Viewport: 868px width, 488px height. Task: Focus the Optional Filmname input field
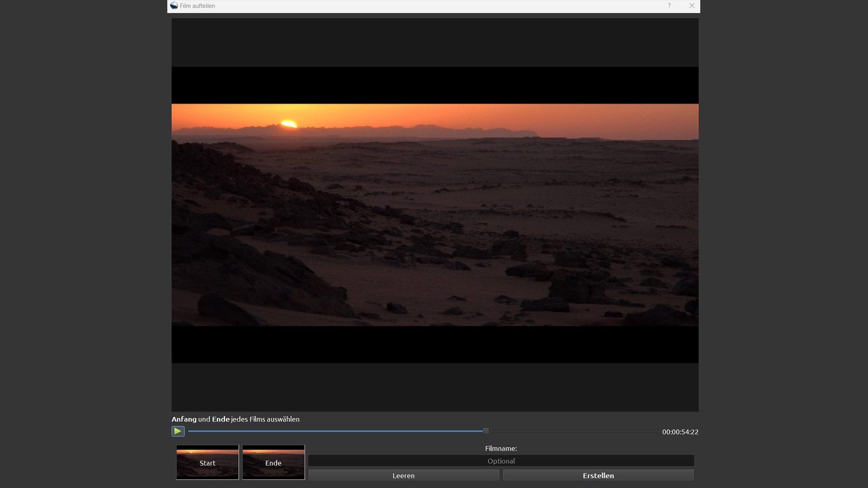501,461
